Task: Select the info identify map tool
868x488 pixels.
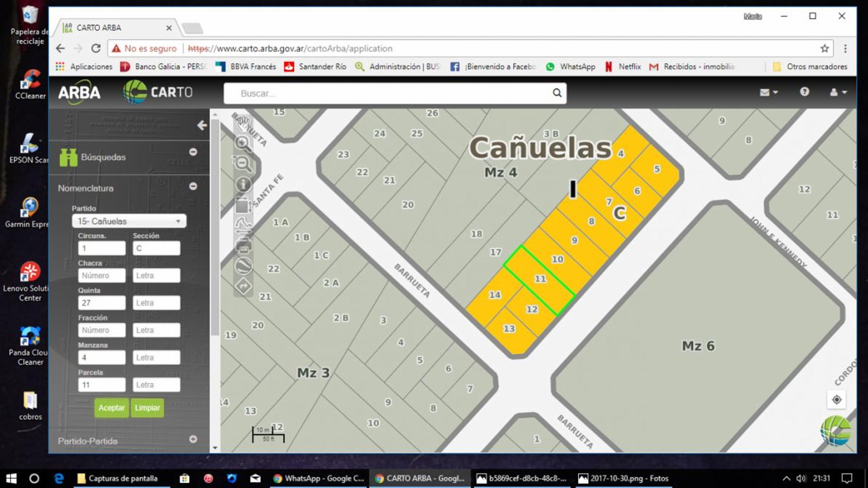Action: coord(243,184)
